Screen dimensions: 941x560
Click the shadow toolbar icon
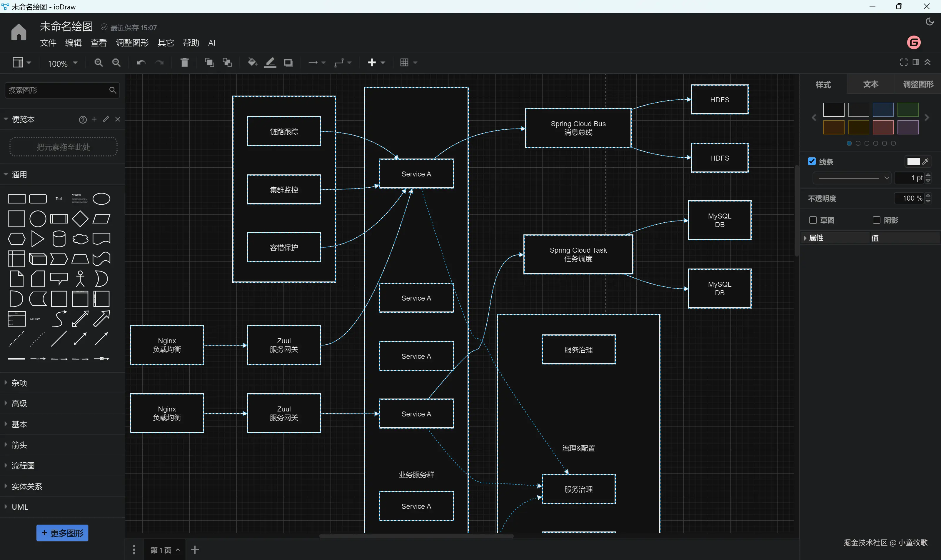pos(288,63)
